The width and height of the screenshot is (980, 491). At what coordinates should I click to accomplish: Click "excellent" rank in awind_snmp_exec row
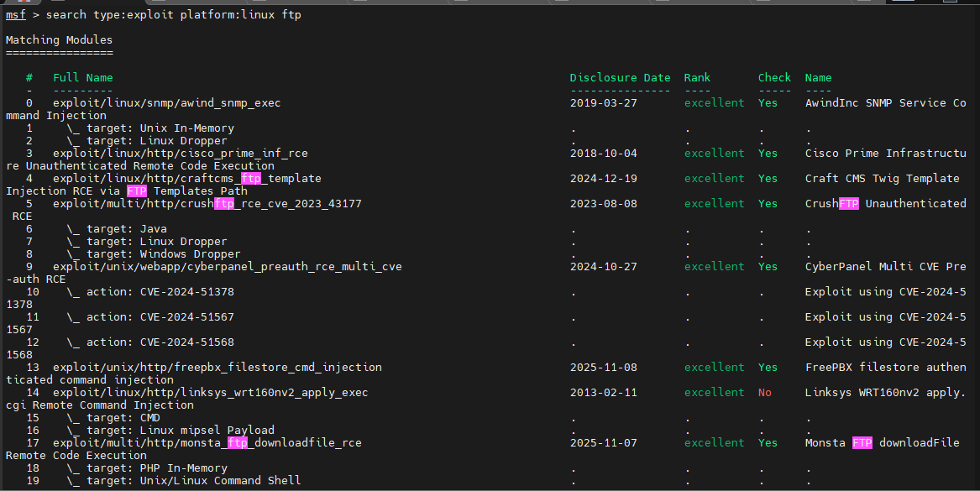click(715, 103)
